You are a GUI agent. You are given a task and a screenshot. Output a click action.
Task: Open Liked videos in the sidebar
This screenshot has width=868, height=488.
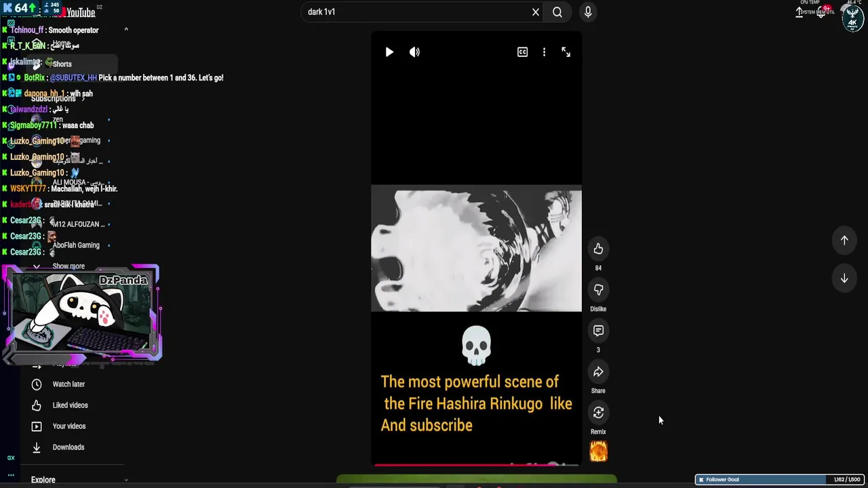(68, 405)
